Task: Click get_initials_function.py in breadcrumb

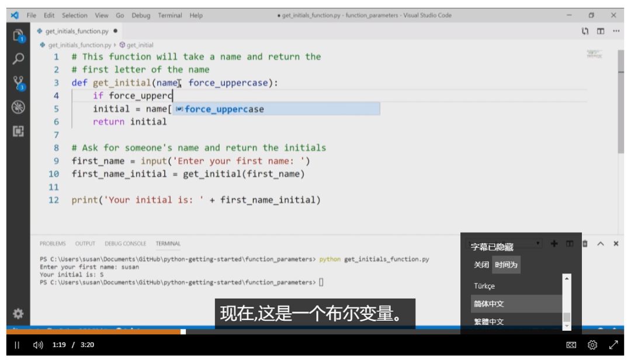Action: 79,45
